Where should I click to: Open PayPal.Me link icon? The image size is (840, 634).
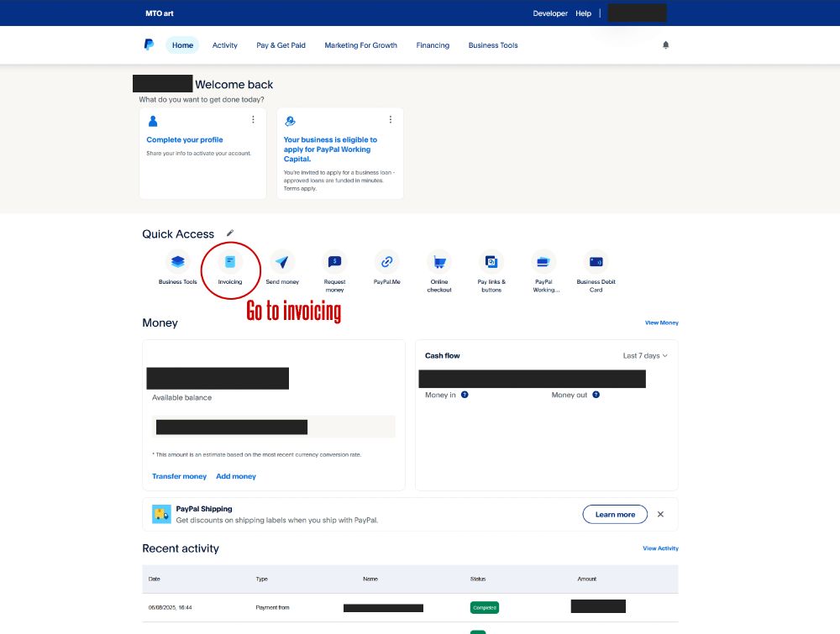pyautogui.click(x=386, y=262)
